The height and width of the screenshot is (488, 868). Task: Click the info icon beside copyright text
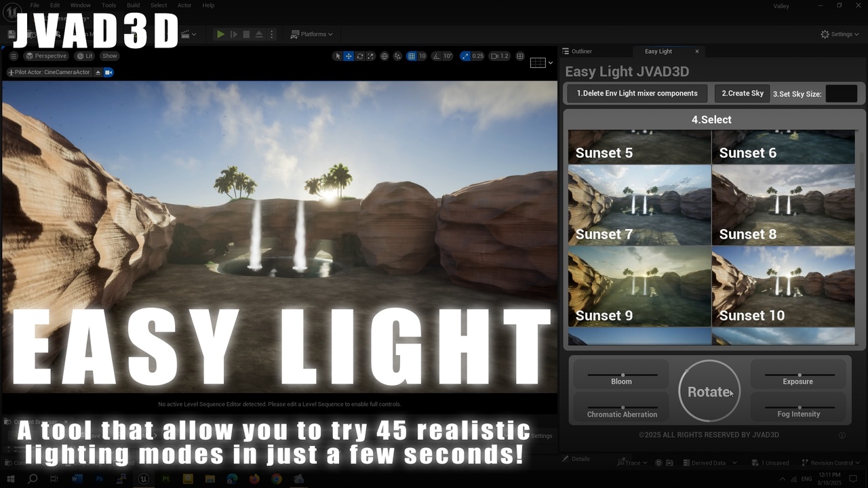pyautogui.click(x=842, y=435)
